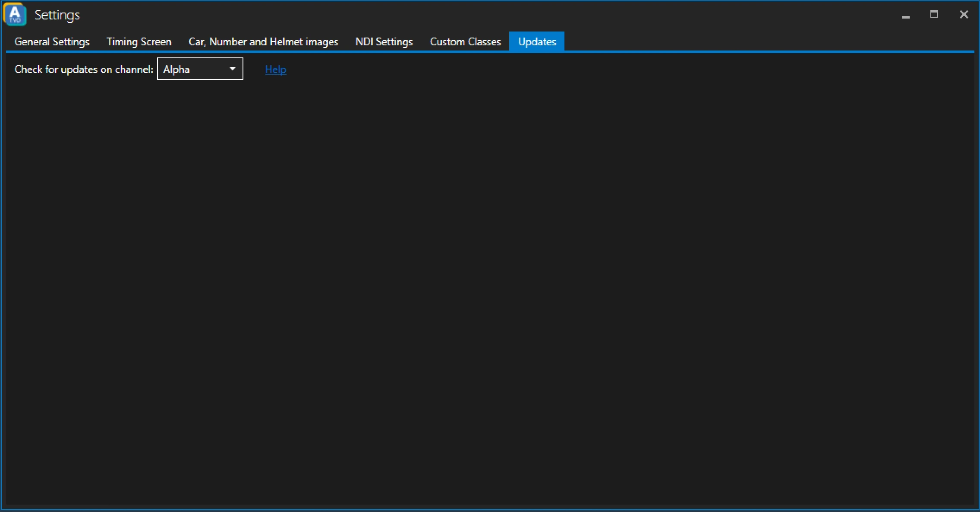
Task: Open the update channel dropdown showing Alpha
Action: pos(200,69)
